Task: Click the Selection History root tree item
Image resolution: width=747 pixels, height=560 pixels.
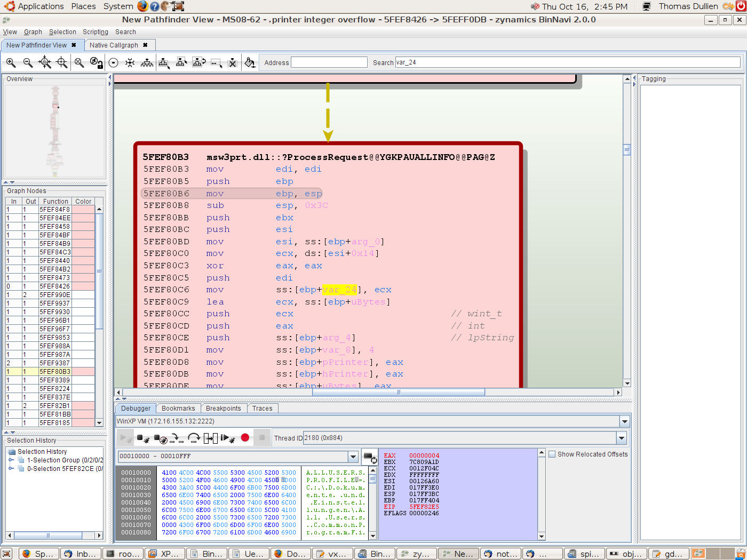Action: click(42, 452)
